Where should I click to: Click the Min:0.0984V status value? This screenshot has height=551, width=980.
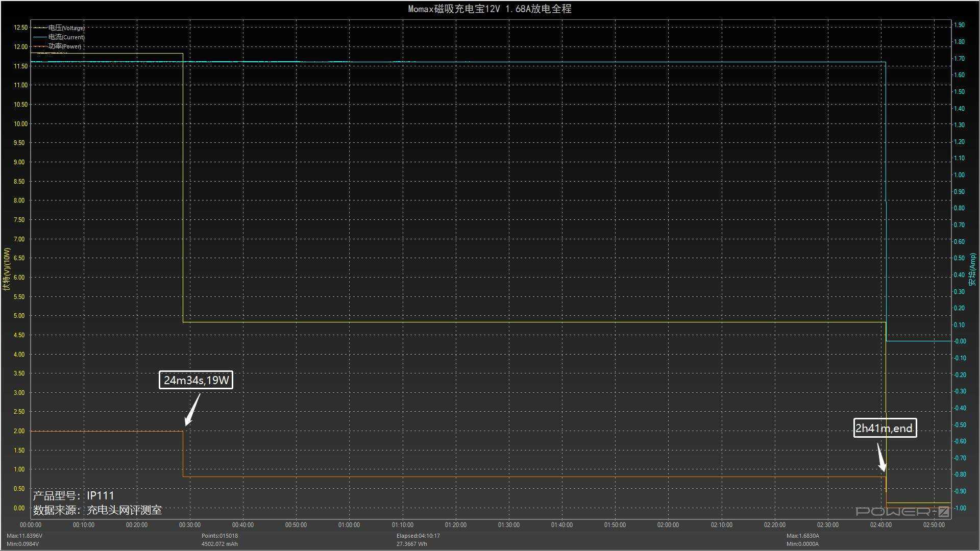[23, 544]
